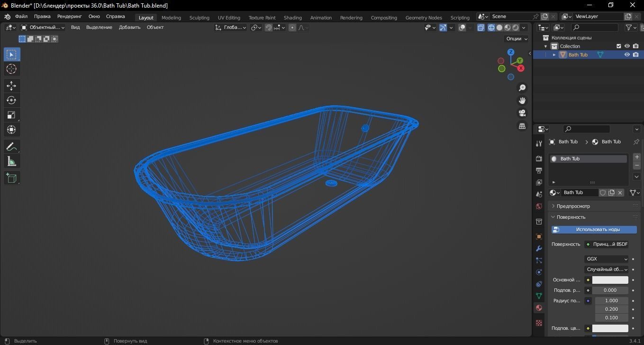The height and width of the screenshot is (345, 644).
Task: Toggle the camera view icon
Action: [x=522, y=113]
